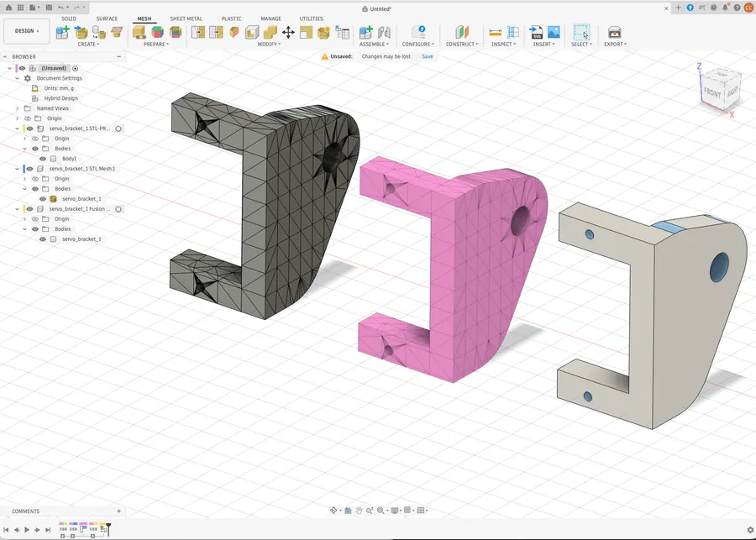The height and width of the screenshot is (540, 756).
Task: Click the mesh Combine icon
Action: click(270, 32)
